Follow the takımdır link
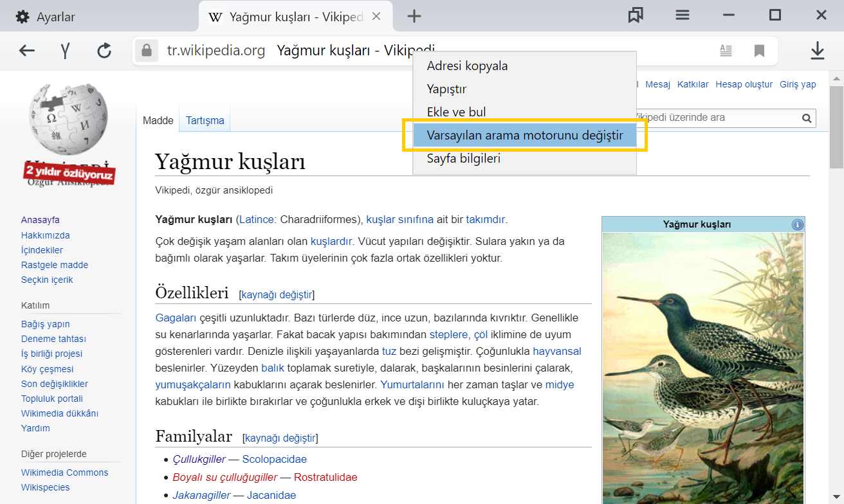 tap(486, 219)
